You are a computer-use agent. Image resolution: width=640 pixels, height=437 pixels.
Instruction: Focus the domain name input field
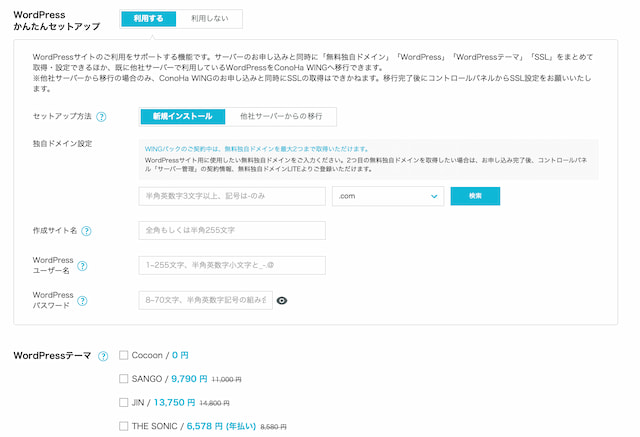232,196
